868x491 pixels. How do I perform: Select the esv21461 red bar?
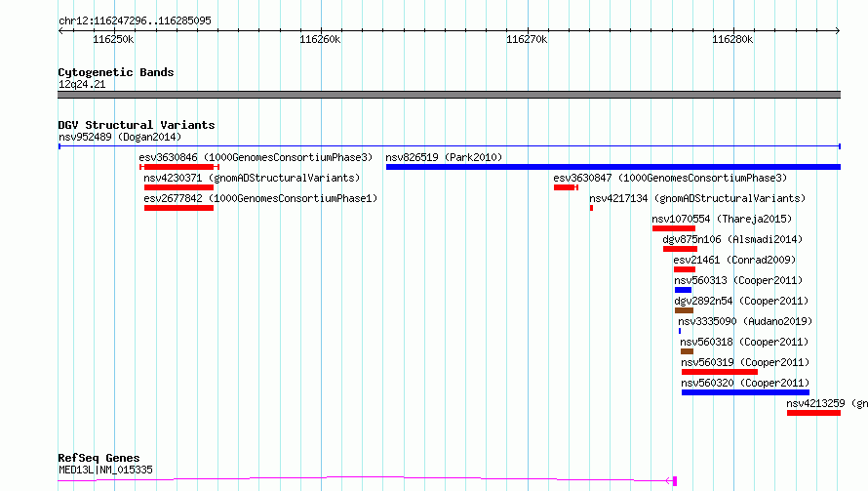coord(685,269)
